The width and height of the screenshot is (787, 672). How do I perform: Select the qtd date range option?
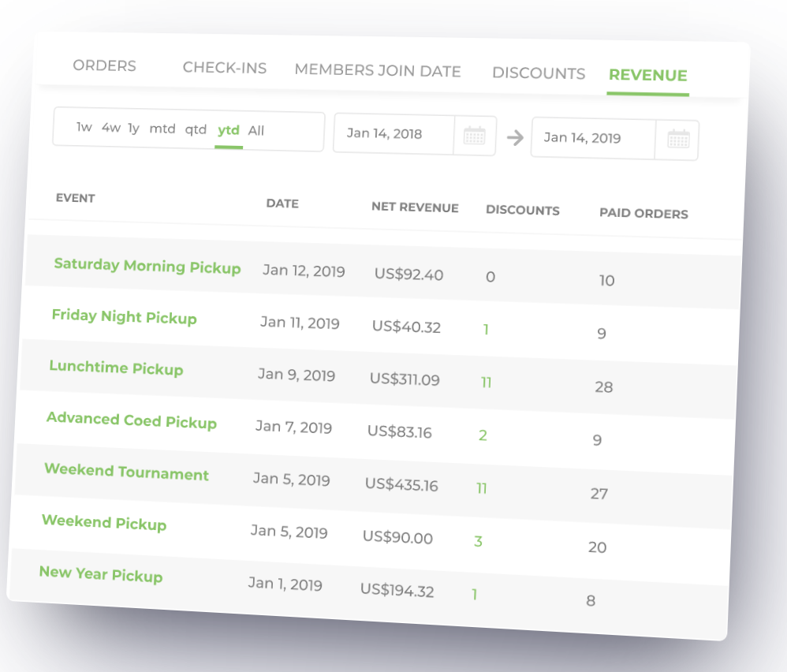[x=196, y=130]
